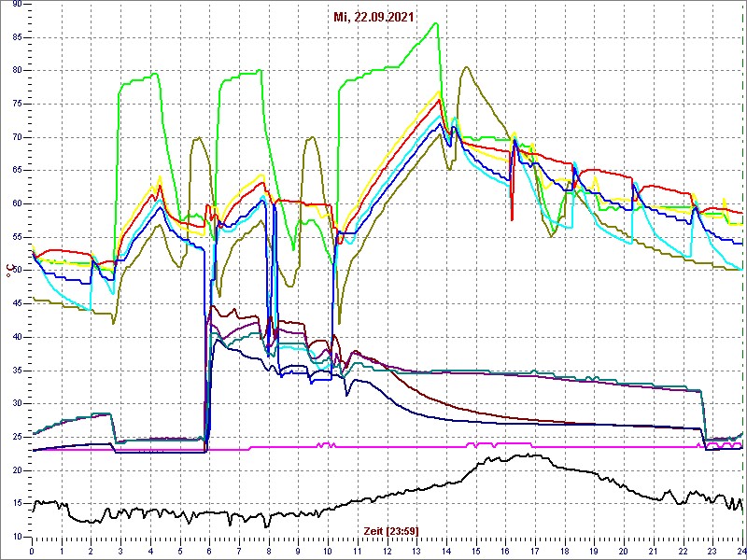Click the 90 y-axis value

[x=16, y=4]
